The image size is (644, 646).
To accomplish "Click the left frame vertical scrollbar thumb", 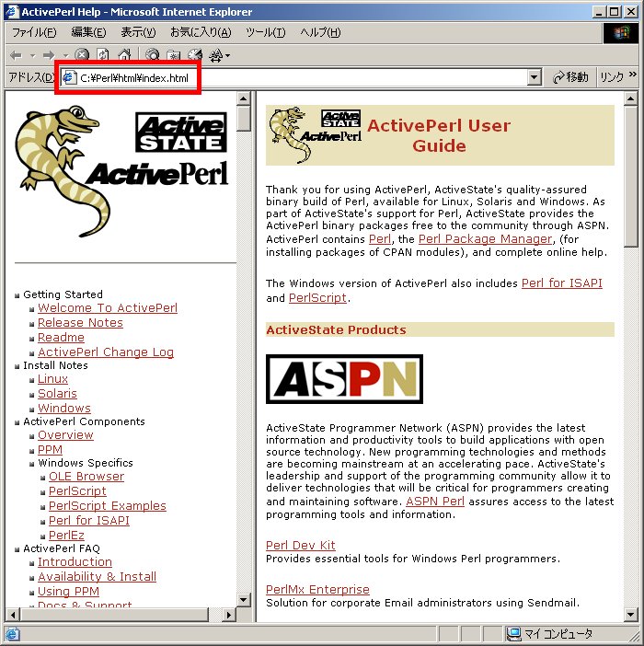I will click(x=244, y=118).
